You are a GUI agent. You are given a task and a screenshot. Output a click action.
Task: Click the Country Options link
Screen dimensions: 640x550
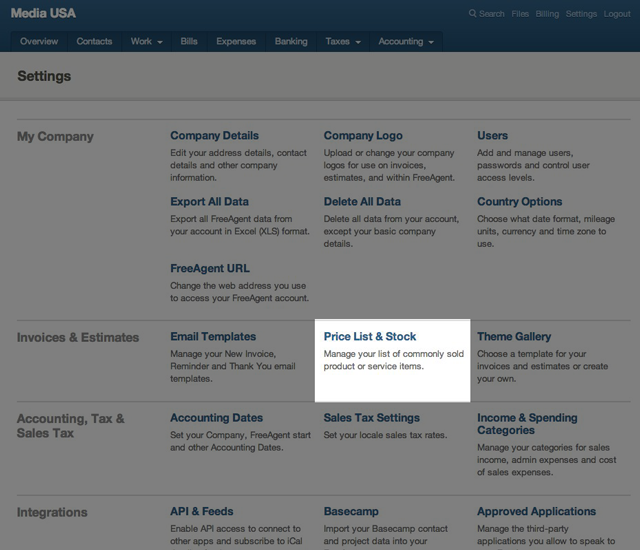tap(519, 202)
